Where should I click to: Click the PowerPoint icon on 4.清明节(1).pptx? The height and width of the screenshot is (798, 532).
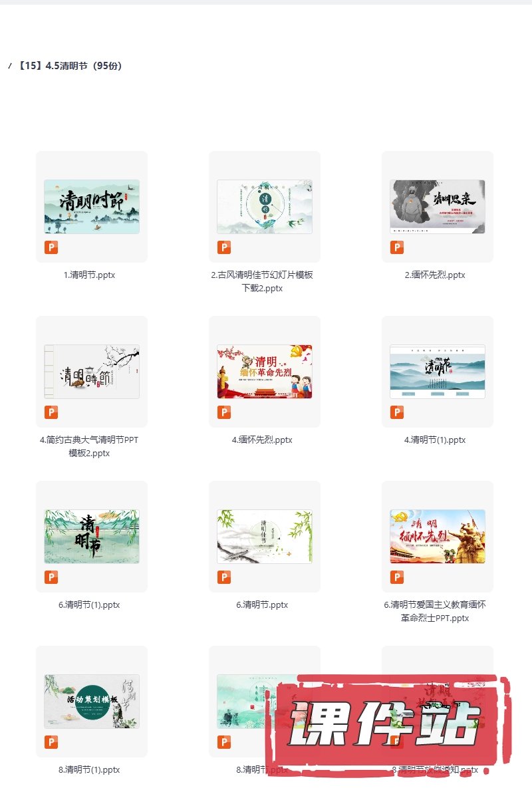[397, 413]
